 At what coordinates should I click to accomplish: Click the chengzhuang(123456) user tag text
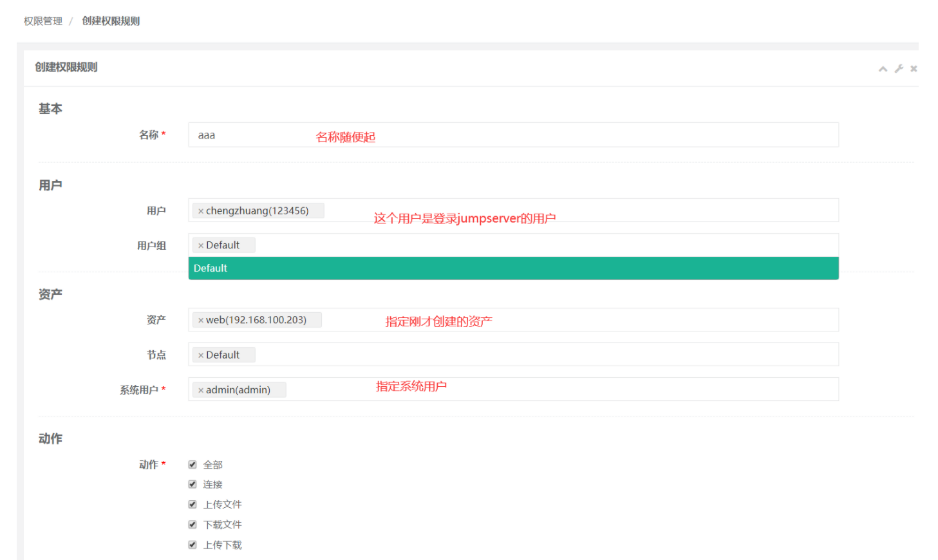tap(258, 211)
